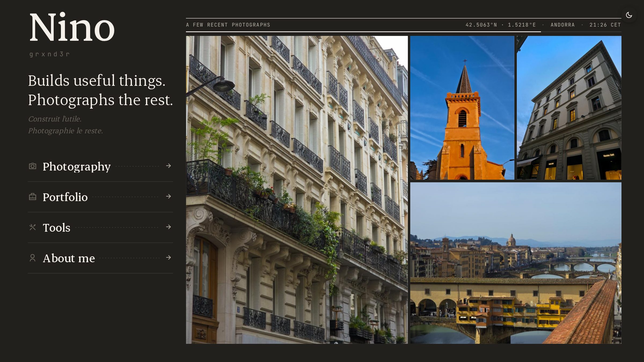Click the 1.5218°E coordinate text
Viewport: 644px width, 362px height.
[x=522, y=25]
